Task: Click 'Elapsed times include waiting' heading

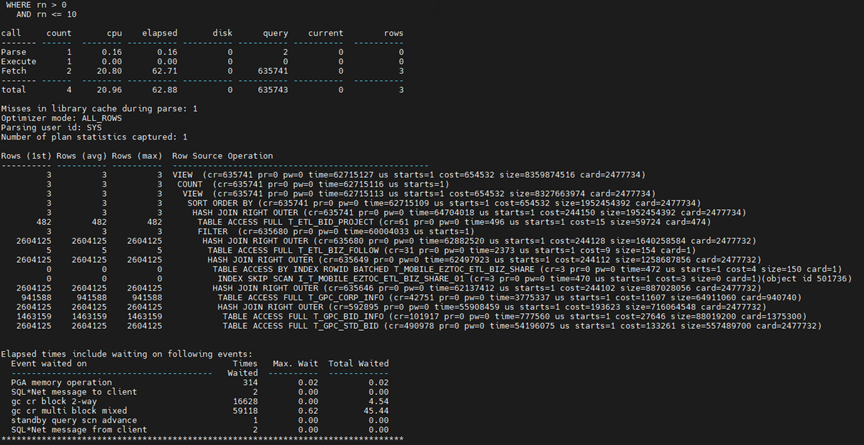Action: (127, 354)
